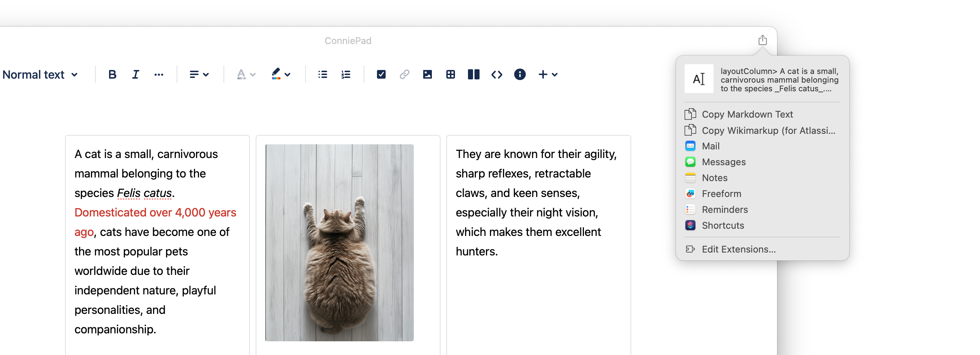Screen dimensions: 980x355
Task: Toggle bold formatting
Action: 112,74
